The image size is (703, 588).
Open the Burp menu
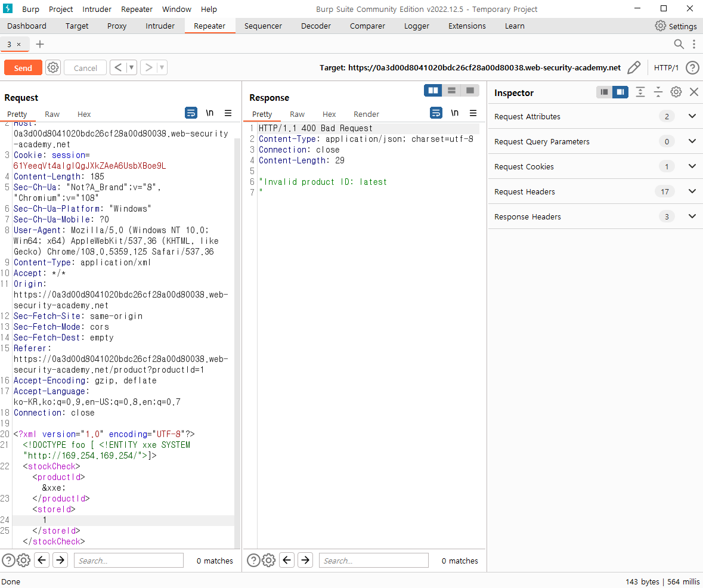[x=30, y=9]
